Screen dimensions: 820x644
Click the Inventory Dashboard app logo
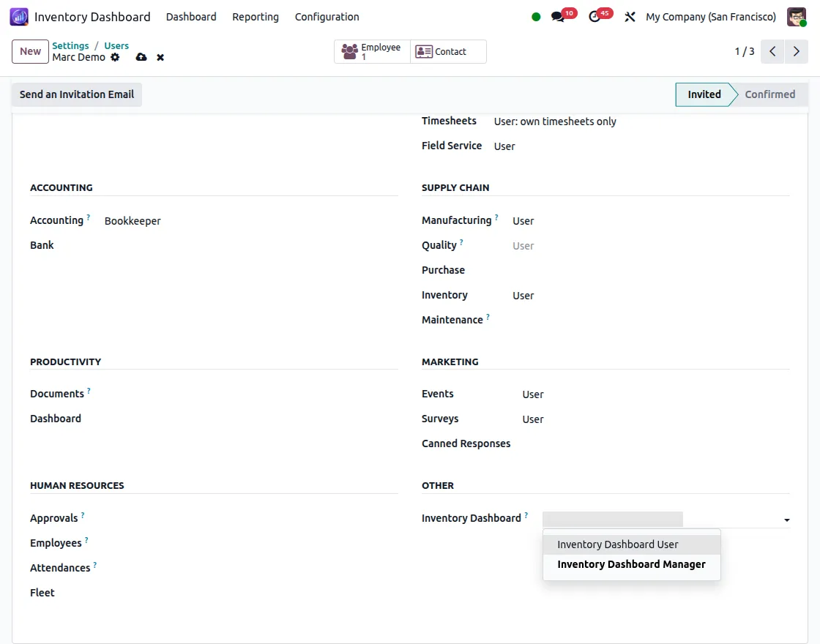click(x=18, y=16)
